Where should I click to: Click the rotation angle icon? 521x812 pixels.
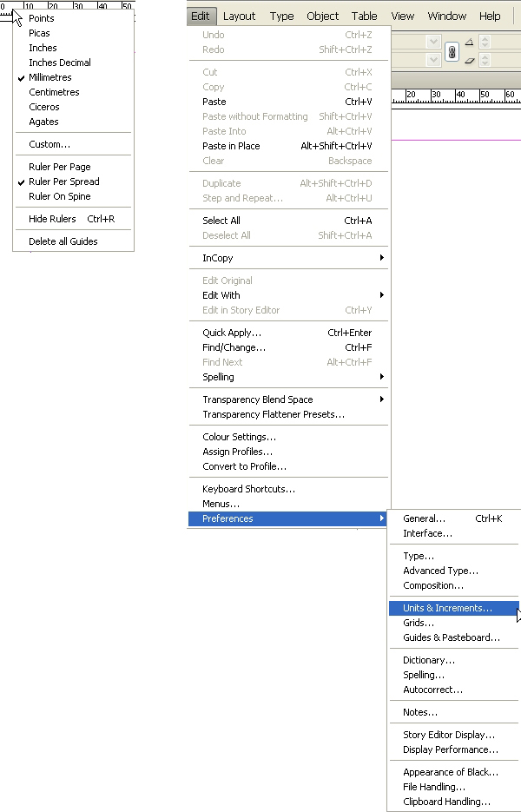(469, 42)
